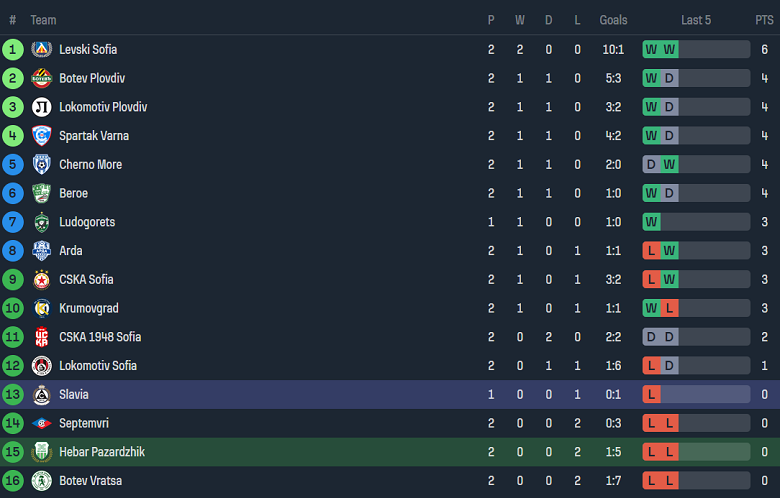Screen dimensions: 780x498
Task: Click the PTS column header
Action: tap(764, 20)
